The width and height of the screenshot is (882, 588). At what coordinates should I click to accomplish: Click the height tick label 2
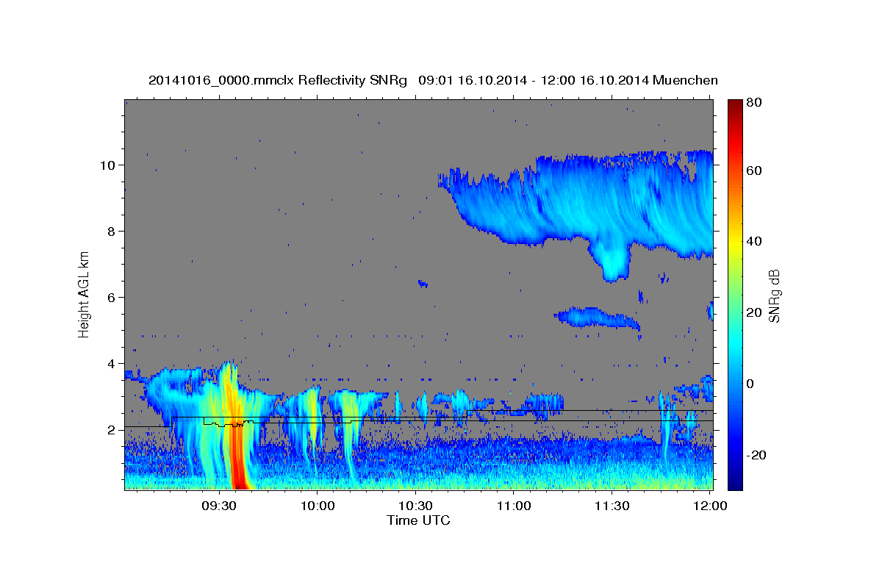(x=110, y=430)
